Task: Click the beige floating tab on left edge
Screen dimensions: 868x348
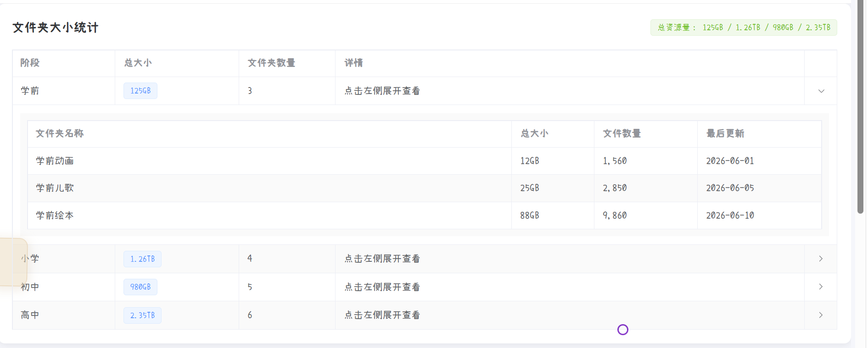Action: coord(13,262)
